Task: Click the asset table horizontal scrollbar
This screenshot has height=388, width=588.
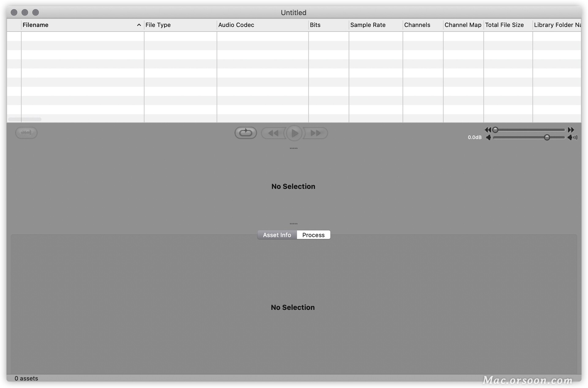Action: click(x=25, y=119)
